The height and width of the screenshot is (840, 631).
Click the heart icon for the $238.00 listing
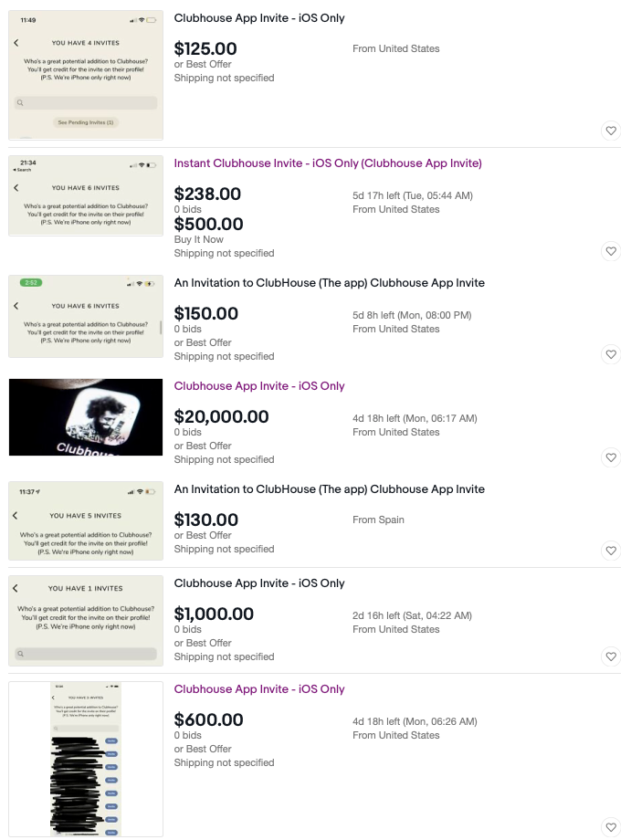pyautogui.click(x=611, y=251)
